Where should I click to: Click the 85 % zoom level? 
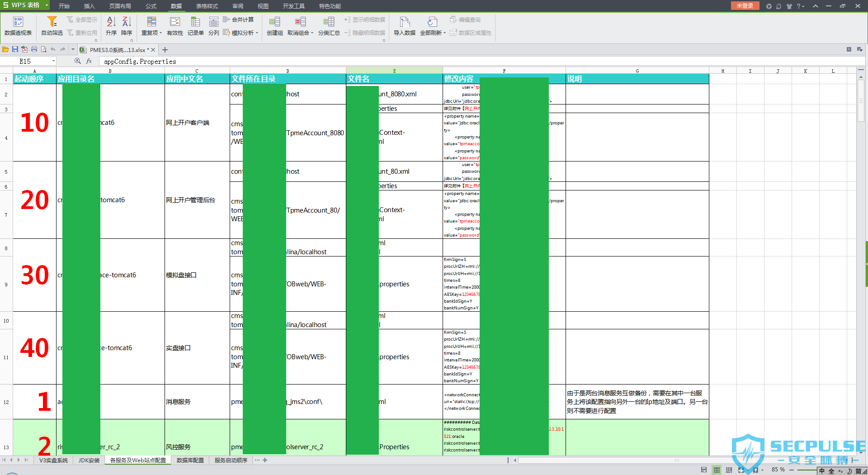coord(778,470)
